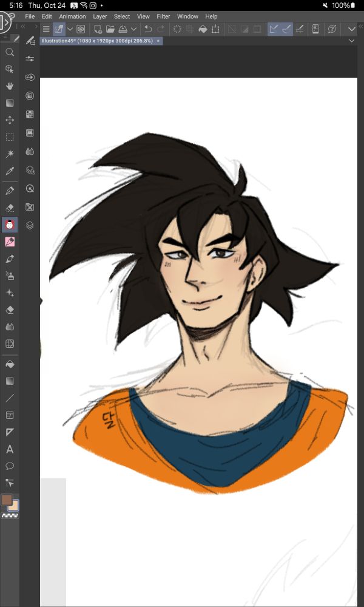Select the Airbrush spray tool
This screenshot has width=364, height=607.
pyautogui.click(x=10, y=276)
